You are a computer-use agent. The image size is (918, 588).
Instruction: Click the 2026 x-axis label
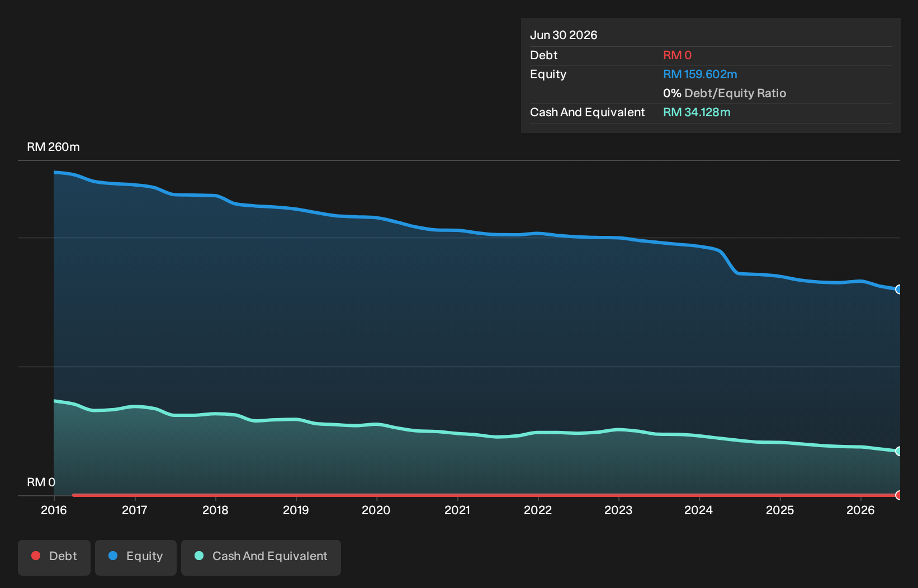[860, 510]
